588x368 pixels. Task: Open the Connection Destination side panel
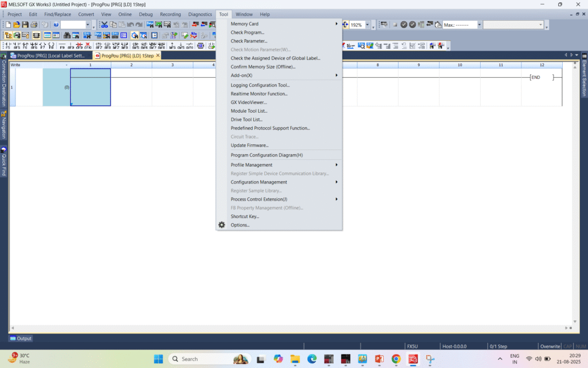(4, 80)
